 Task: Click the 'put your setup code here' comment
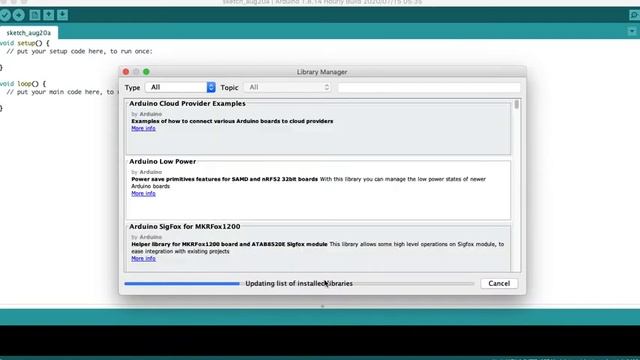click(x=79, y=51)
